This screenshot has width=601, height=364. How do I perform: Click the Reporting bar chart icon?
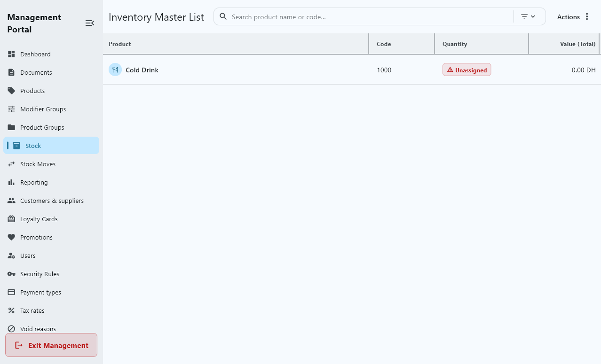(x=11, y=182)
